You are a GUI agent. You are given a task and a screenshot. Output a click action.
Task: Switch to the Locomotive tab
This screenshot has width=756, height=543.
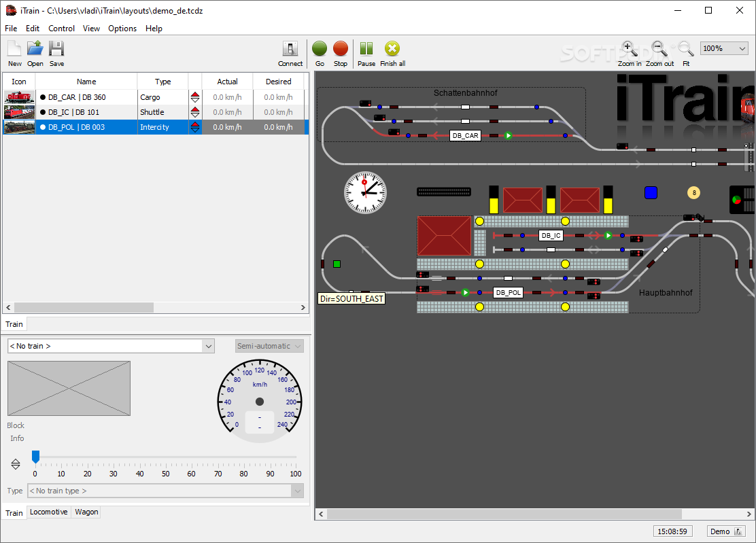49,512
